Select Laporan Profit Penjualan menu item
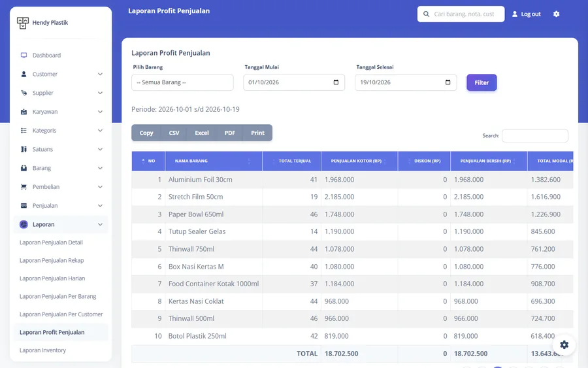588x368 pixels. [x=52, y=332]
